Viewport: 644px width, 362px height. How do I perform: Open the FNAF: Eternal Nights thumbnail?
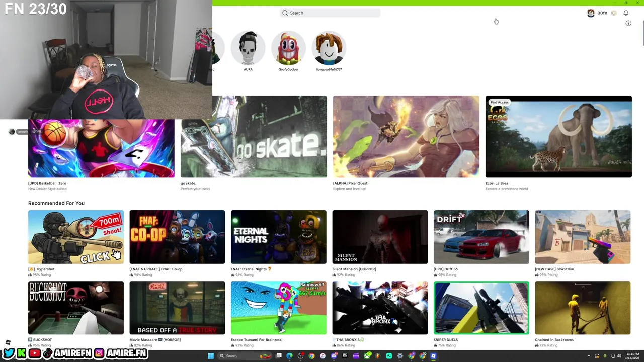pos(279,237)
